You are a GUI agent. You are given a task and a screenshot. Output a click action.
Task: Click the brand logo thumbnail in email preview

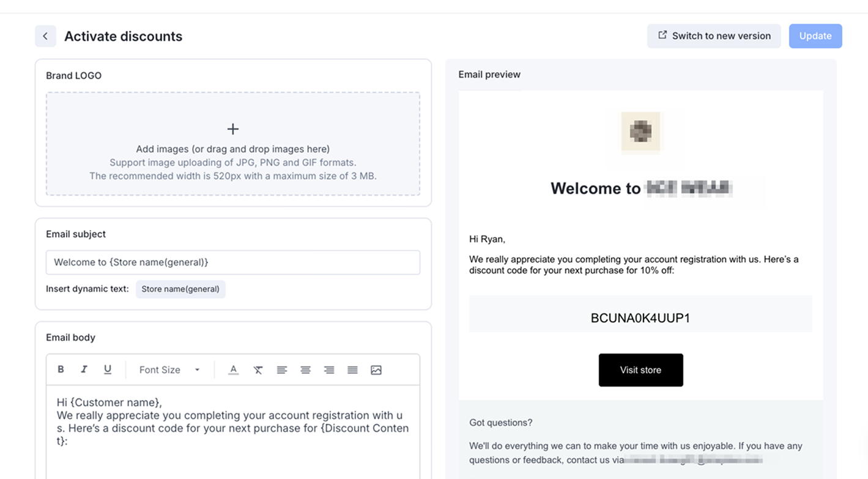coord(640,131)
